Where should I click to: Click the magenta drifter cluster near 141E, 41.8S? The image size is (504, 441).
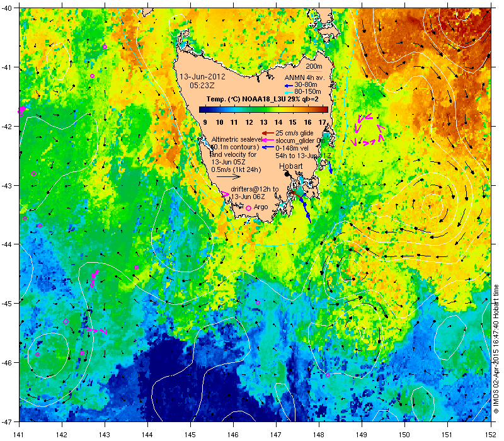[21, 111]
